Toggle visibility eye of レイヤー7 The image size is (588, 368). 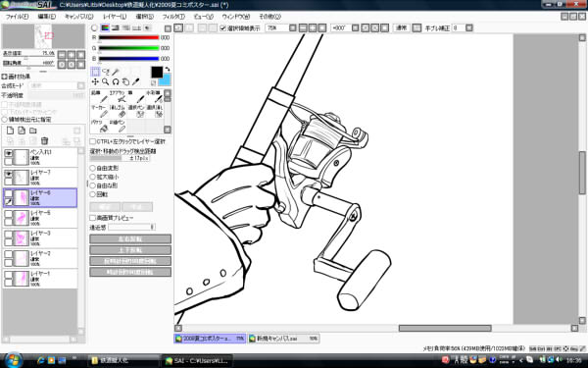click(9, 174)
